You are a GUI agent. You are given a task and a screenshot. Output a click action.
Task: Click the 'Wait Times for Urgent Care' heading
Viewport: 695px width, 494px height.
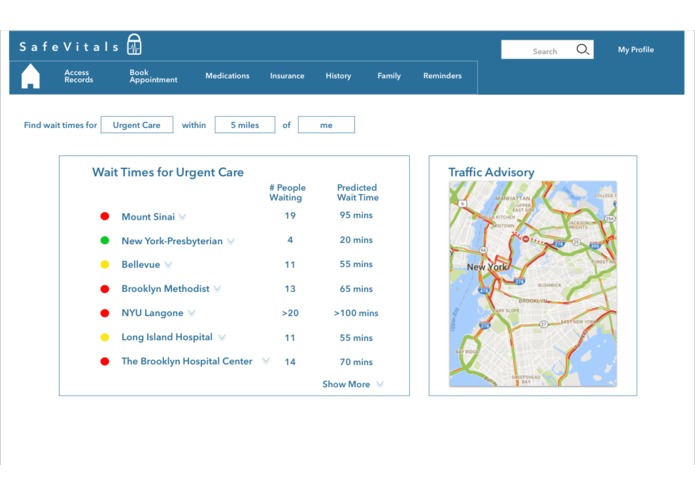click(x=168, y=172)
